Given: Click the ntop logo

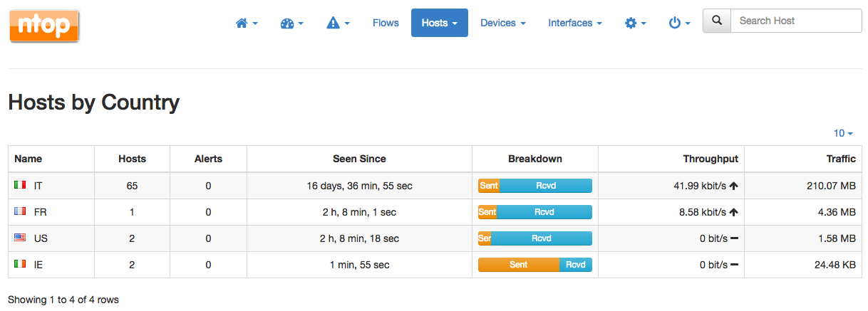Looking at the screenshot, I should click(x=44, y=26).
